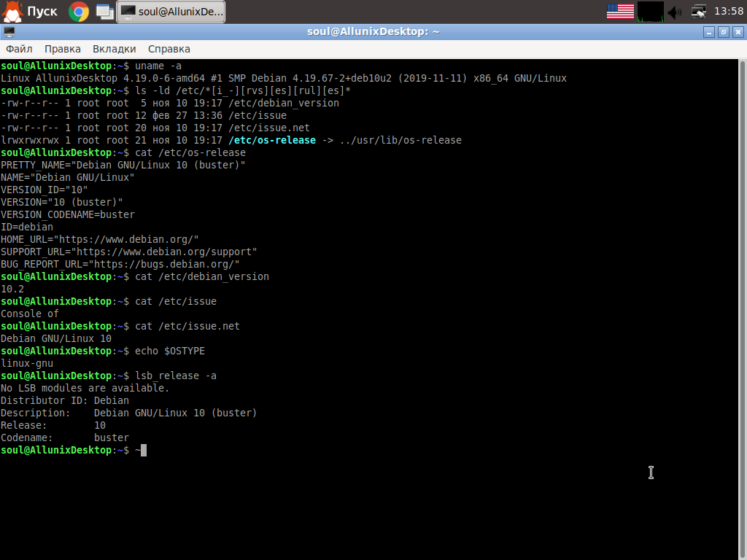This screenshot has height=560, width=747.
Task: Open the Пуск start menu
Action: coord(29,12)
